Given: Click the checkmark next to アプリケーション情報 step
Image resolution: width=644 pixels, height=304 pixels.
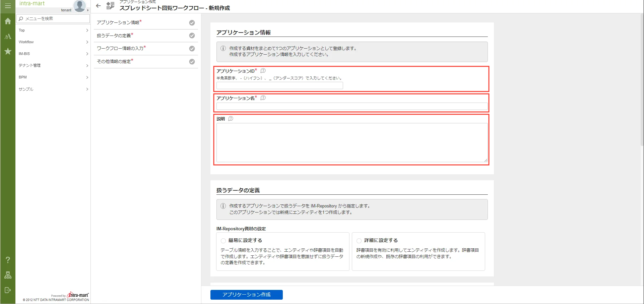Looking at the screenshot, I should point(192,22).
